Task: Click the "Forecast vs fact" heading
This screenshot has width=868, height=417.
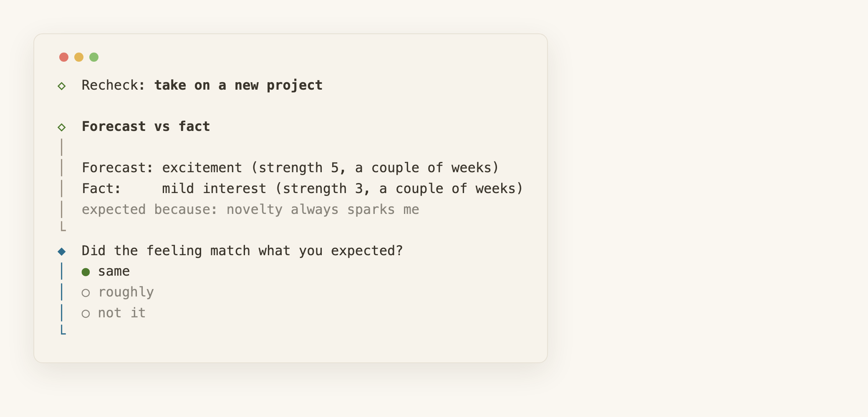Action: click(146, 126)
